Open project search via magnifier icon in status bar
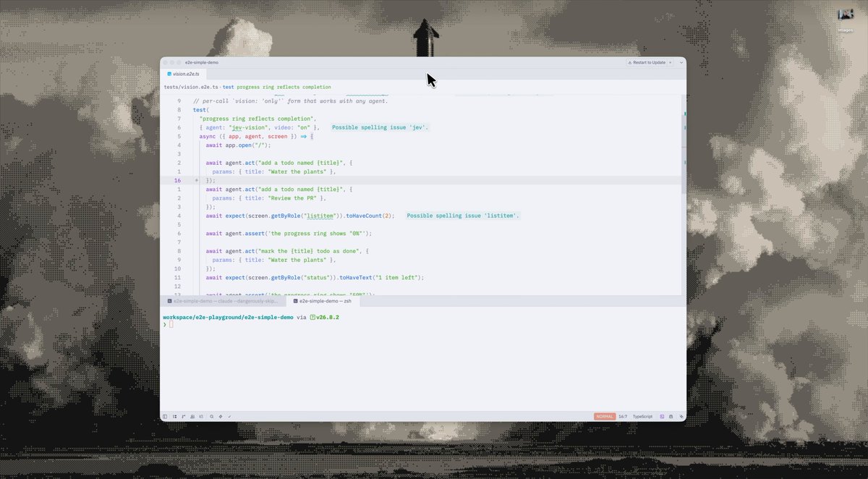Viewport: 868px width, 479px height. click(x=211, y=416)
